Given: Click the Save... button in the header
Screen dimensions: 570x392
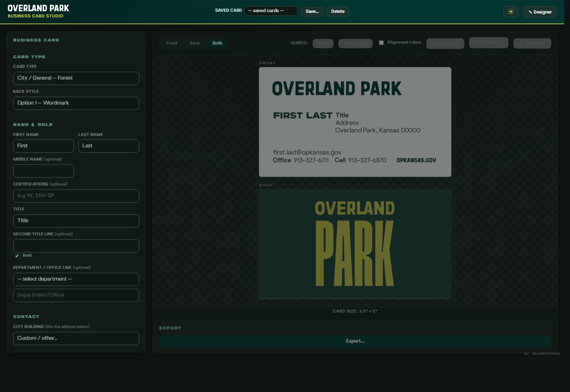Looking at the screenshot, I should click(312, 11).
